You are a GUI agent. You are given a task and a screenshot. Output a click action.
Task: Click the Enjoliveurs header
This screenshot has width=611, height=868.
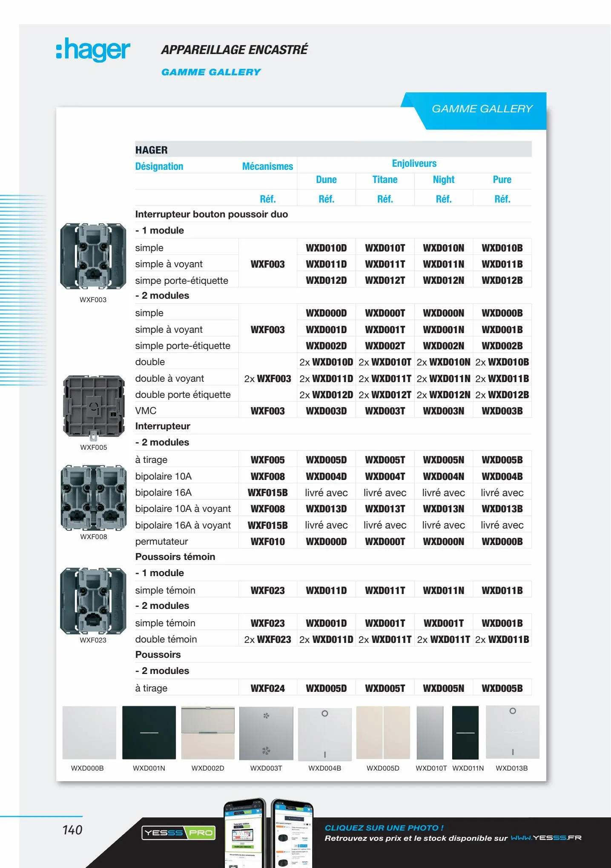(x=414, y=163)
